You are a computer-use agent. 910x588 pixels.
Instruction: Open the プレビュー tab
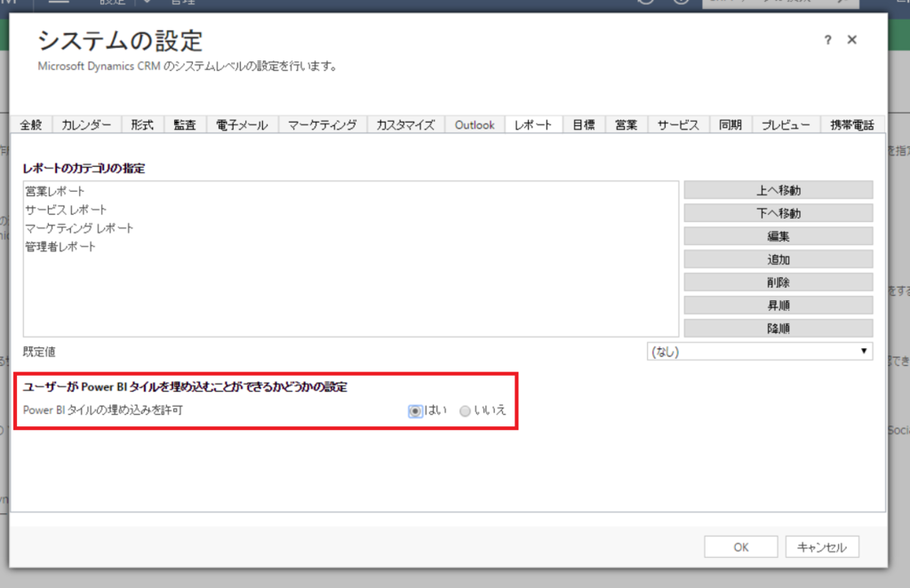pos(786,124)
